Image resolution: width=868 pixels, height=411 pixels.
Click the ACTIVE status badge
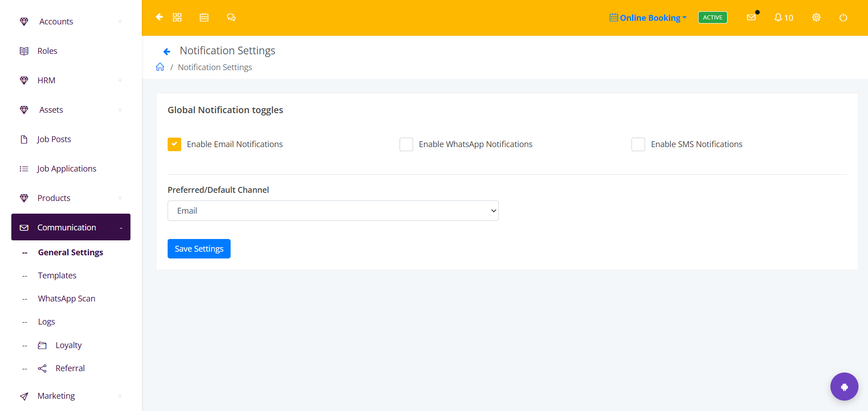(x=713, y=18)
